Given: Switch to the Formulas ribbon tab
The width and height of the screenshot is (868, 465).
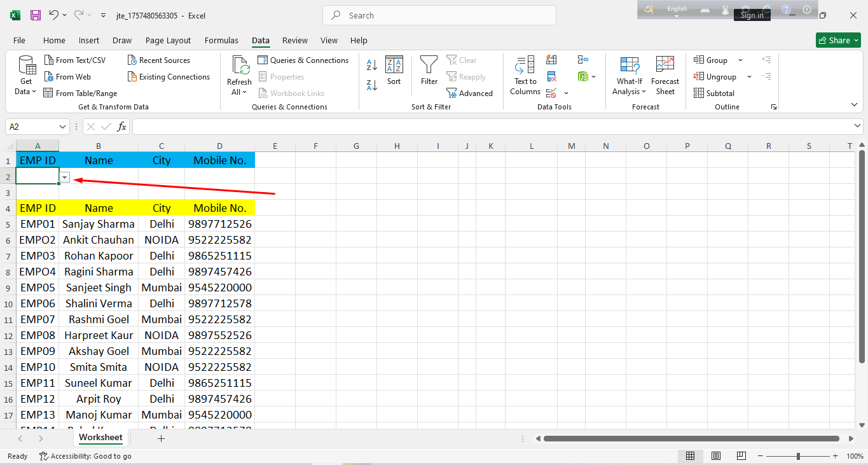Looking at the screenshot, I should (221, 40).
